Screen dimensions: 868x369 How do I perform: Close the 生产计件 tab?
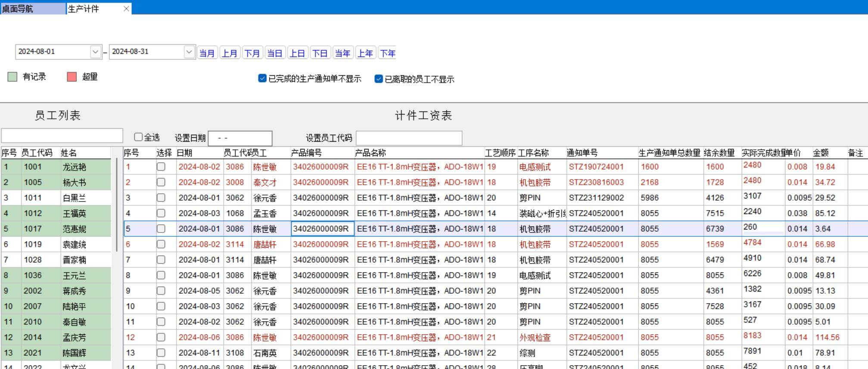126,9
